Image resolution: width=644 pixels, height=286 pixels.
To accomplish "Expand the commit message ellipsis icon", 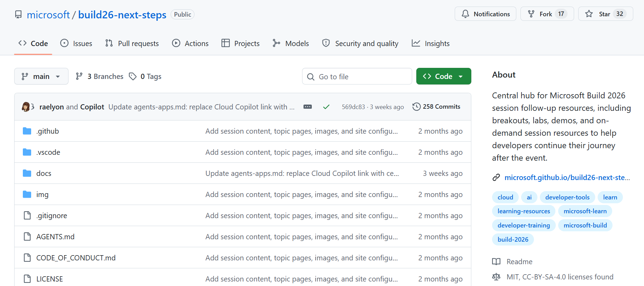I will (x=308, y=107).
